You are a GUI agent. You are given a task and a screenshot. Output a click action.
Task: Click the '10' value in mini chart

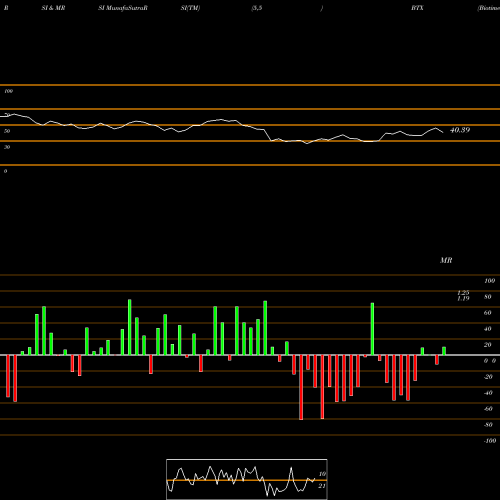322,474
